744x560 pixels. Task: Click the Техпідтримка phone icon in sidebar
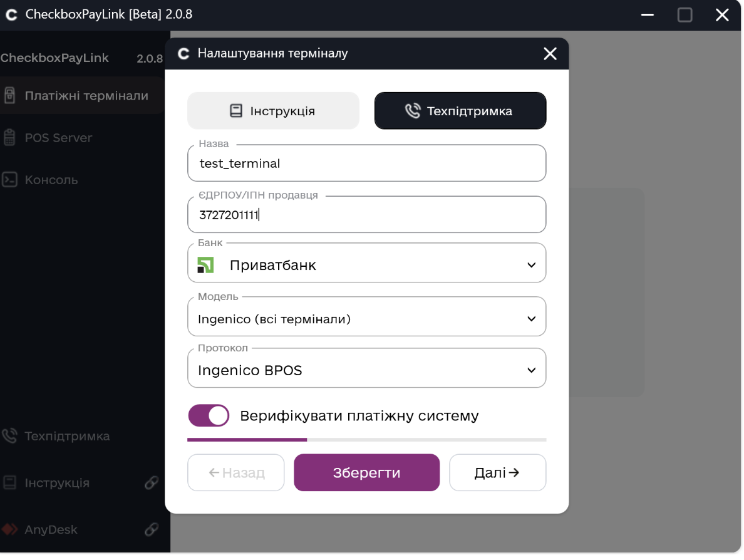(9, 436)
